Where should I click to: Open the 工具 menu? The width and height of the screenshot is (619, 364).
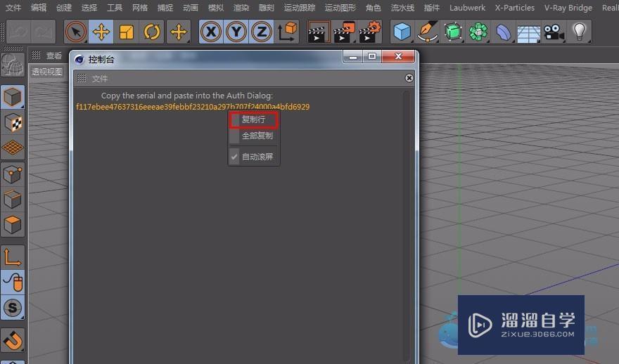click(115, 8)
